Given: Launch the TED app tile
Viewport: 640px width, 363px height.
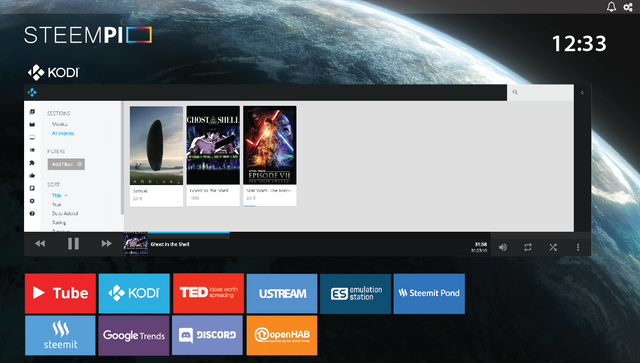Looking at the screenshot, I should [x=208, y=293].
